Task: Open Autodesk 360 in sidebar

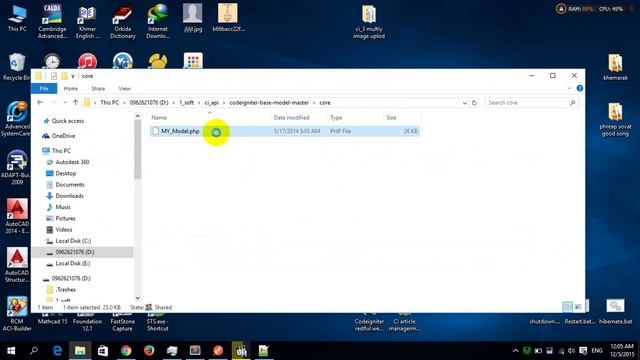Action: [x=72, y=162]
